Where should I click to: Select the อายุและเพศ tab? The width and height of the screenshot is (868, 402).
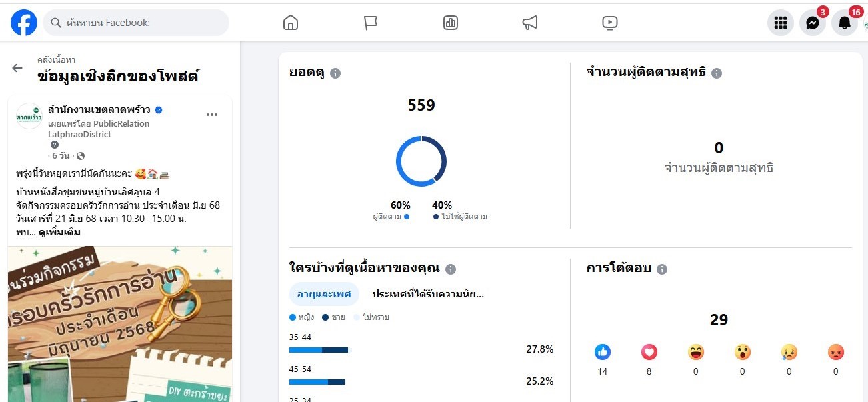tap(324, 294)
